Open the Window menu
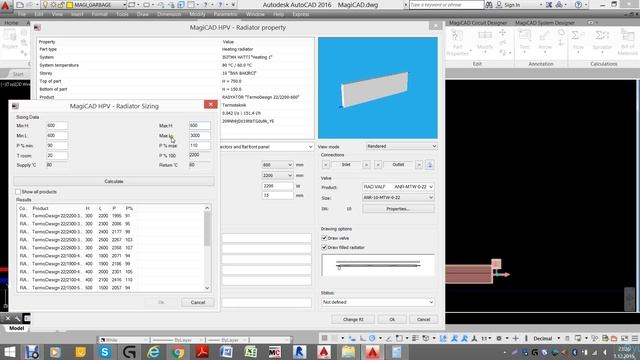 [x=255, y=14]
